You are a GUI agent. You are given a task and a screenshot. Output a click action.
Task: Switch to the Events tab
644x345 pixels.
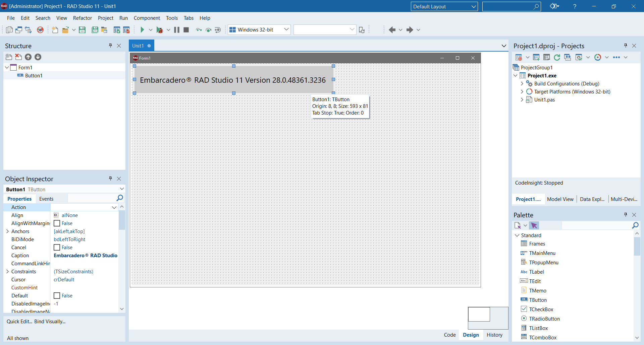coord(46,199)
